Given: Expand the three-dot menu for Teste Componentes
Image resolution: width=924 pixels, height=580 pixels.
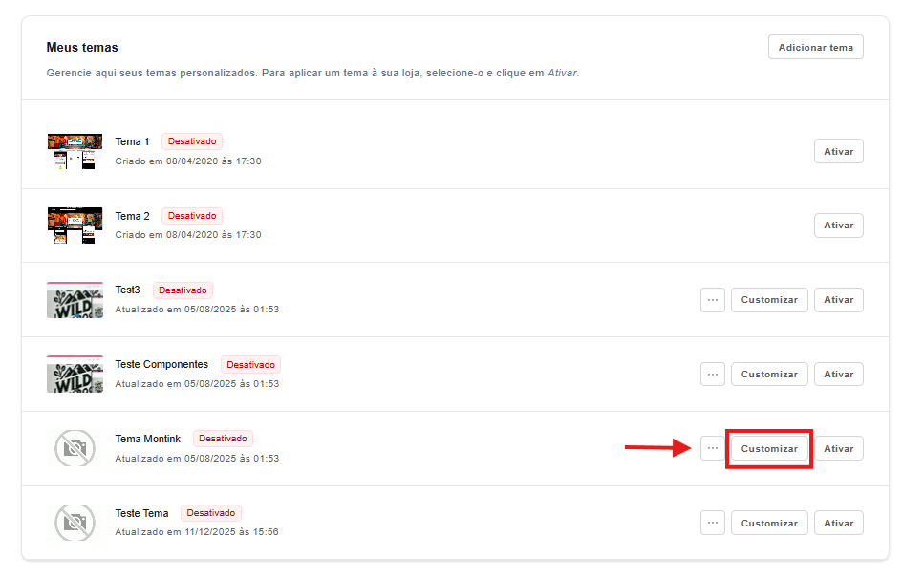Looking at the screenshot, I should [x=712, y=375].
